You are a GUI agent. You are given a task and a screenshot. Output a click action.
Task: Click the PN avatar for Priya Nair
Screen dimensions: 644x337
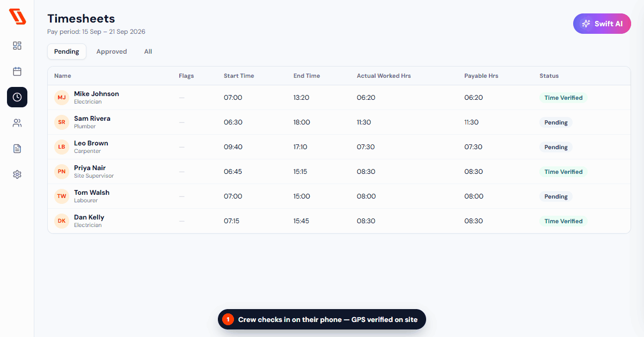[62, 172]
